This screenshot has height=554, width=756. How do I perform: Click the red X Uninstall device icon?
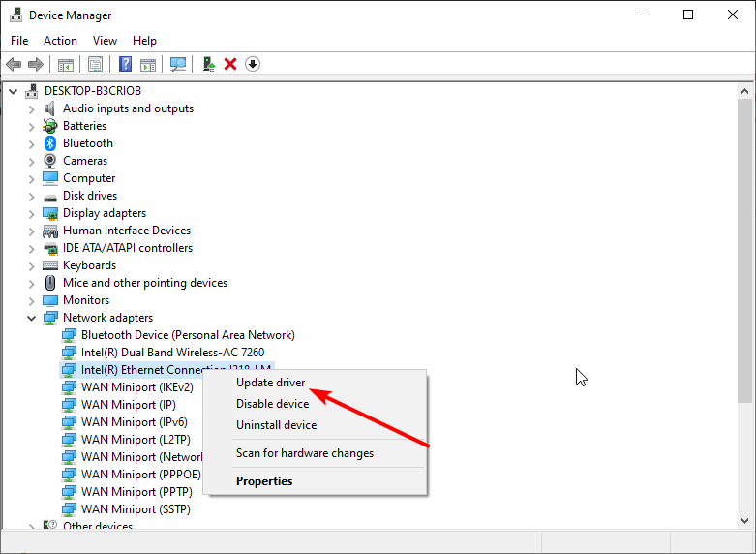pos(230,64)
